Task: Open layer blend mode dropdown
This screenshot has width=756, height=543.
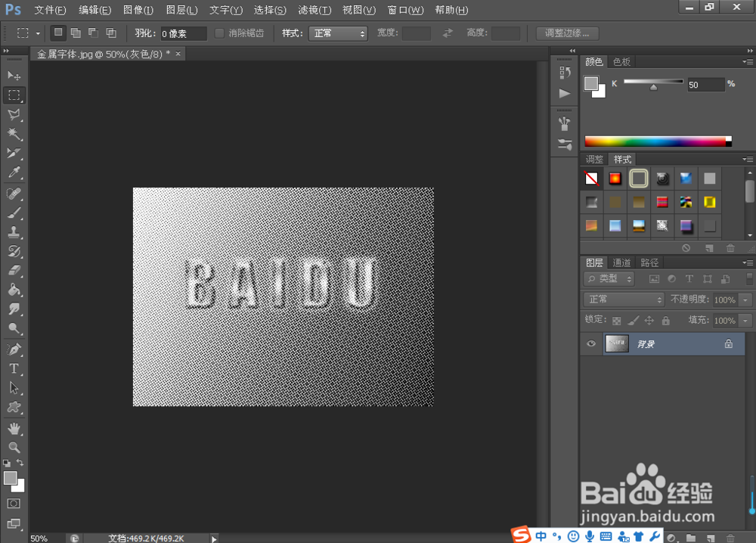Action: click(x=624, y=299)
